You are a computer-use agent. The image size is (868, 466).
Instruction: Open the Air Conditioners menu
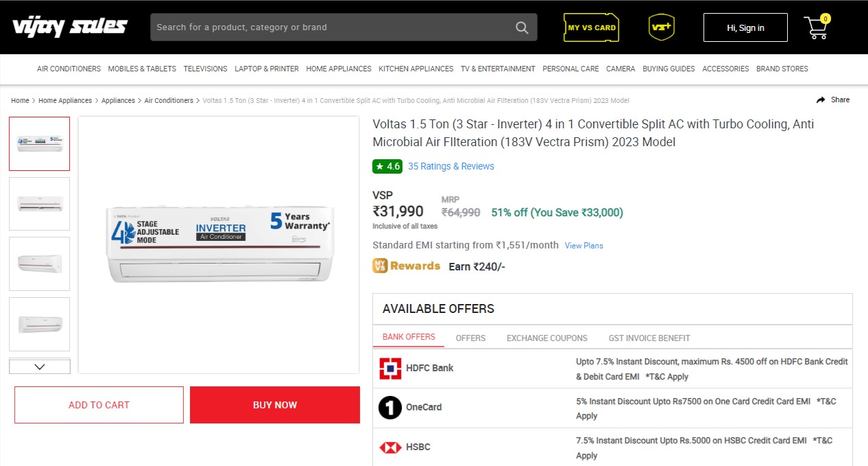click(x=69, y=69)
